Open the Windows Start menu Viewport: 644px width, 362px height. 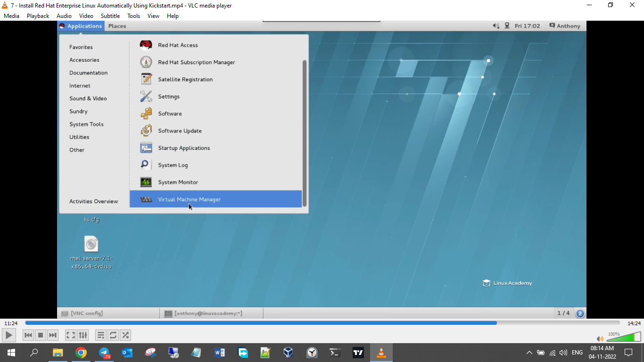pyautogui.click(x=11, y=353)
